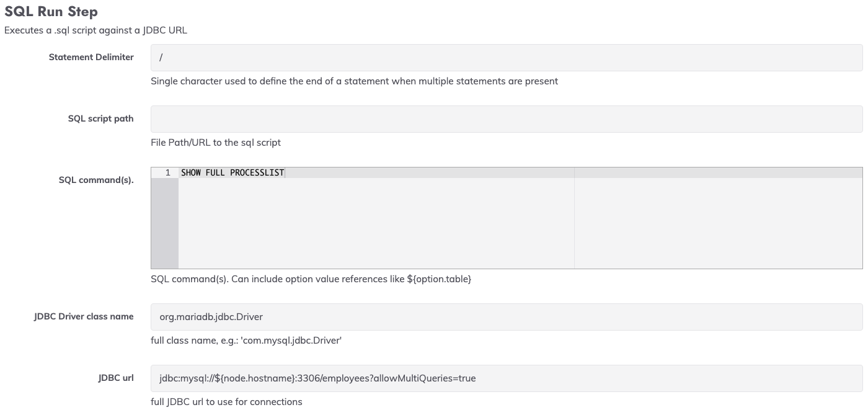Focus the empty SQL script path field
This screenshot has width=868, height=415.
(x=507, y=118)
